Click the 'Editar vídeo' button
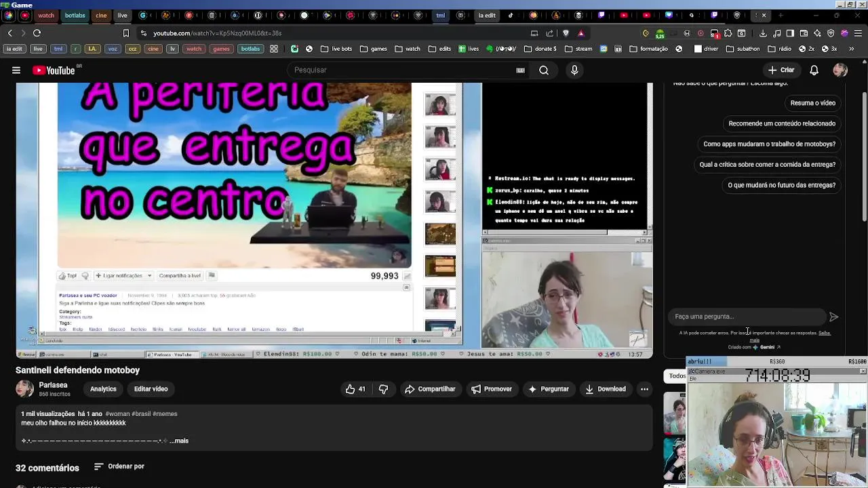This screenshot has height=488, width=868. tap(151, 389)
